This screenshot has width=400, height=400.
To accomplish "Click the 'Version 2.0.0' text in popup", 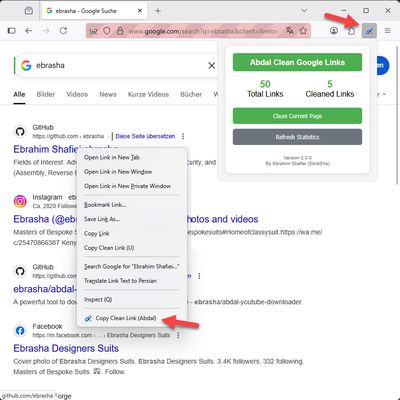I will (297, 157).
